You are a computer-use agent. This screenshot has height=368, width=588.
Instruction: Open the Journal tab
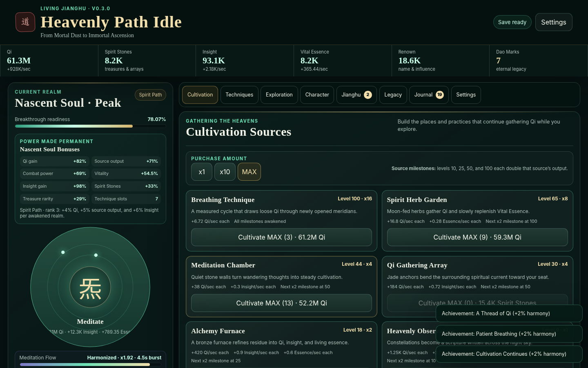coord(429,95)
